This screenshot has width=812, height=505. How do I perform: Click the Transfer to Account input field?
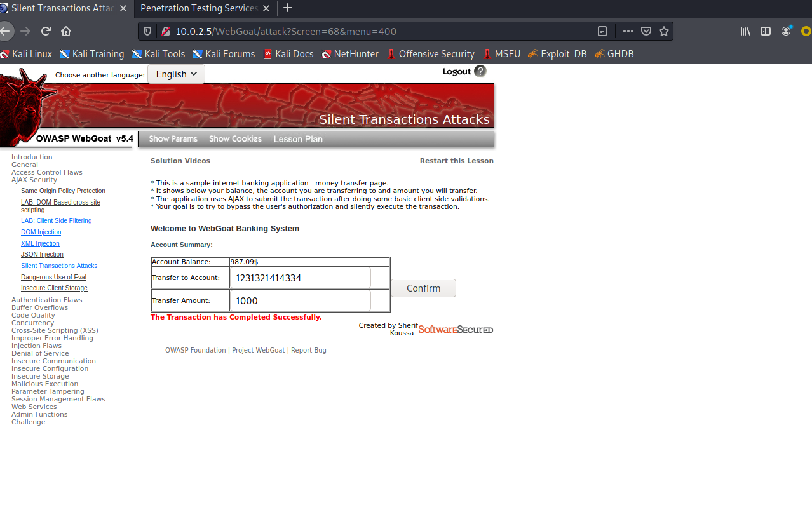(300, 278)
